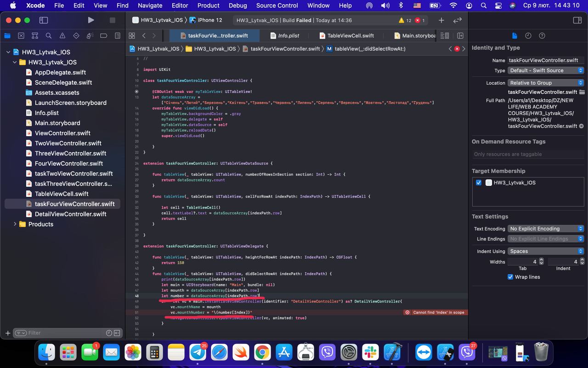Select iPhone 12 run destination
This screenshot has height=368, width=588.
pyautogui.click(x=206, y=20)
